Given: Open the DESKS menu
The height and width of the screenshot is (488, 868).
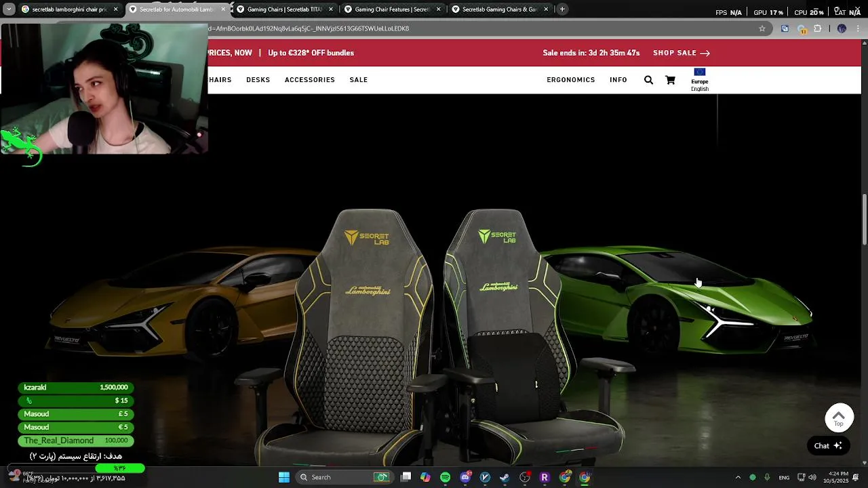Looking at the screenshot, I should point(258,80).
